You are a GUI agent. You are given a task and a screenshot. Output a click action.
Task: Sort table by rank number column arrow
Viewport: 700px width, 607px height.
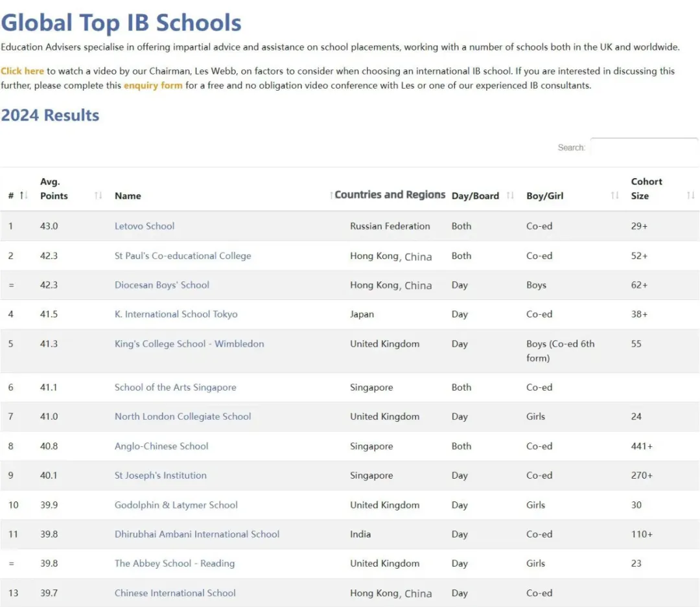coord(24,196)
